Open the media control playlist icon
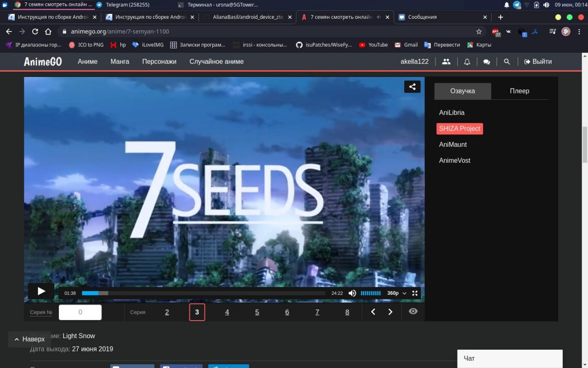 click(x=553, y=32)
